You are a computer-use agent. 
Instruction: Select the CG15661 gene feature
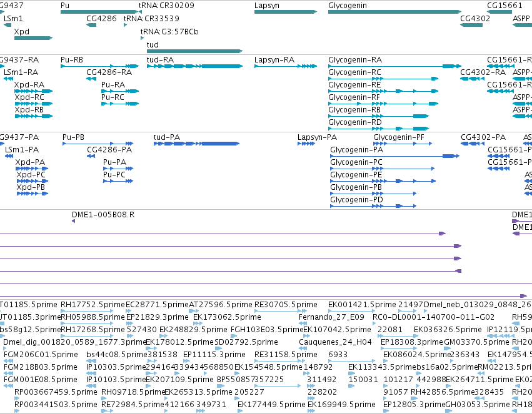499,12
